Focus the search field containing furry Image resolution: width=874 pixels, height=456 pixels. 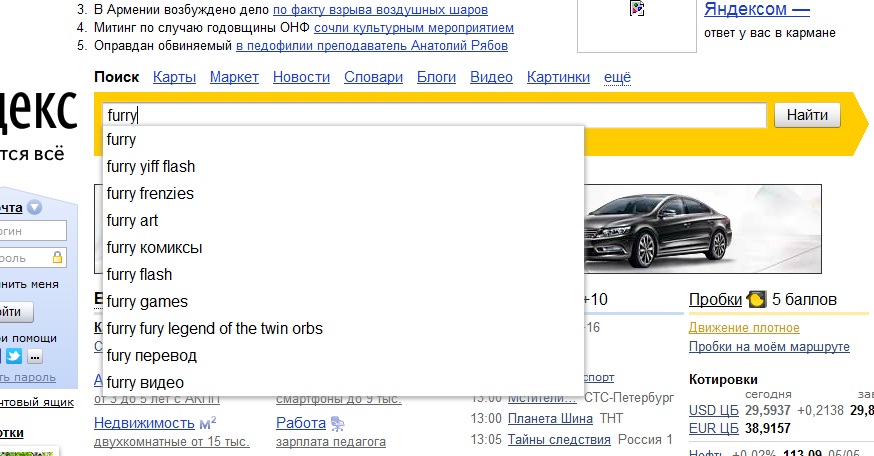click(434, 115)
